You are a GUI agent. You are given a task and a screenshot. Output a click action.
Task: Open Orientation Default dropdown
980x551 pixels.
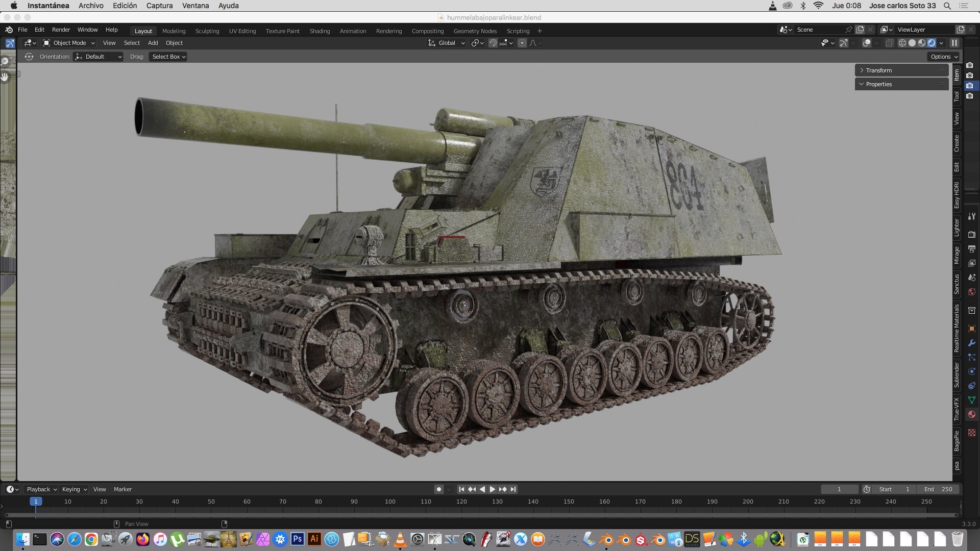[99, 57]
